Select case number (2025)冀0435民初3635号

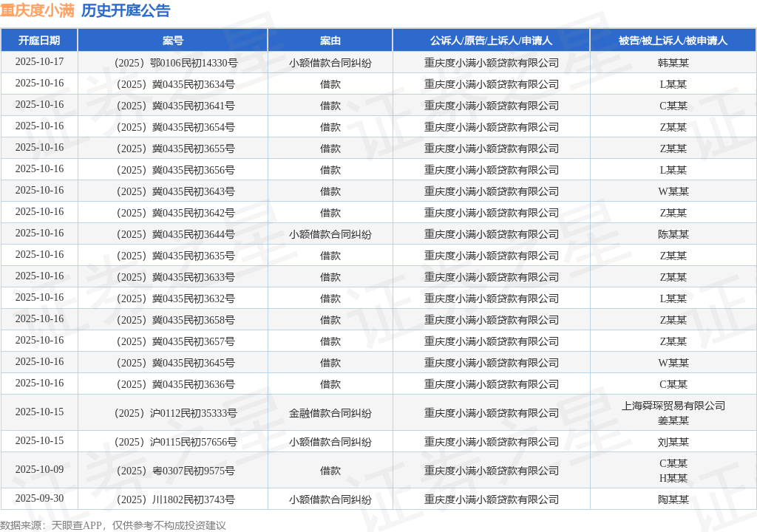pos(173,256)
